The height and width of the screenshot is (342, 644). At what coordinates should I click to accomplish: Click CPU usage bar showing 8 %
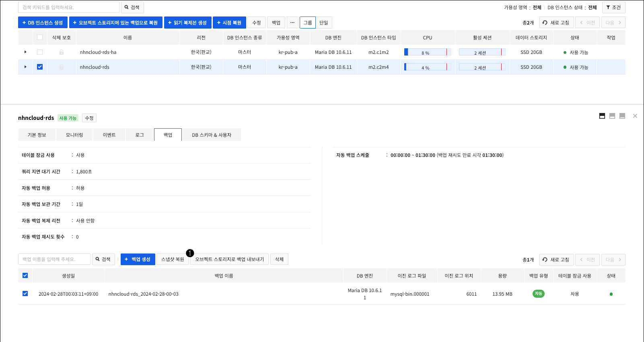[428, 52]
